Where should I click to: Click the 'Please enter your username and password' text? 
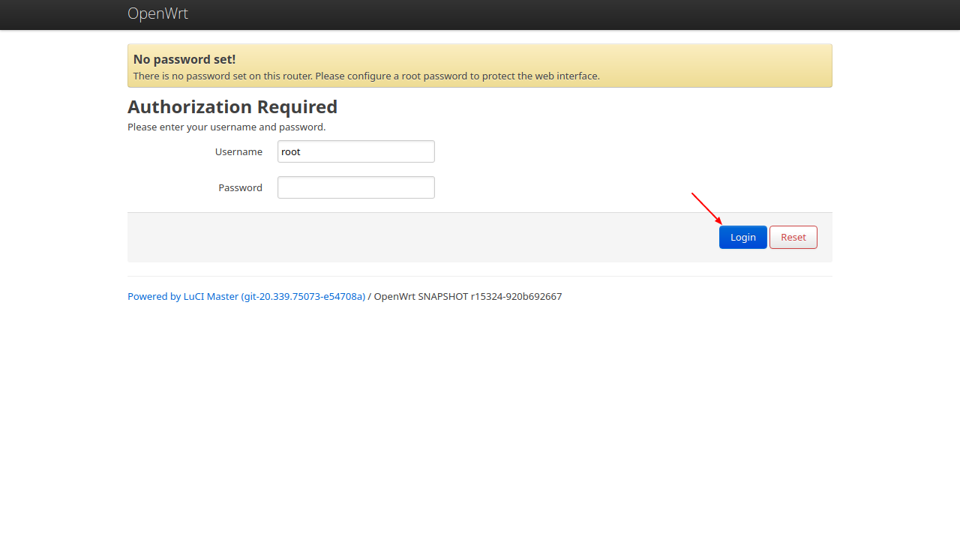point(226,127)
